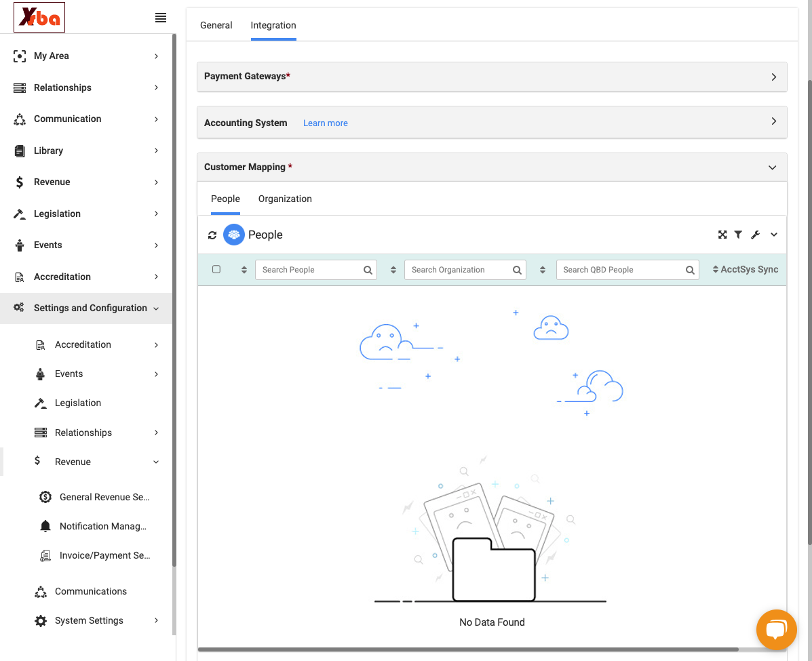Click the Search QBD People magnifier icon
Viewport: 812px width, 661px height.
pos(690,271)
